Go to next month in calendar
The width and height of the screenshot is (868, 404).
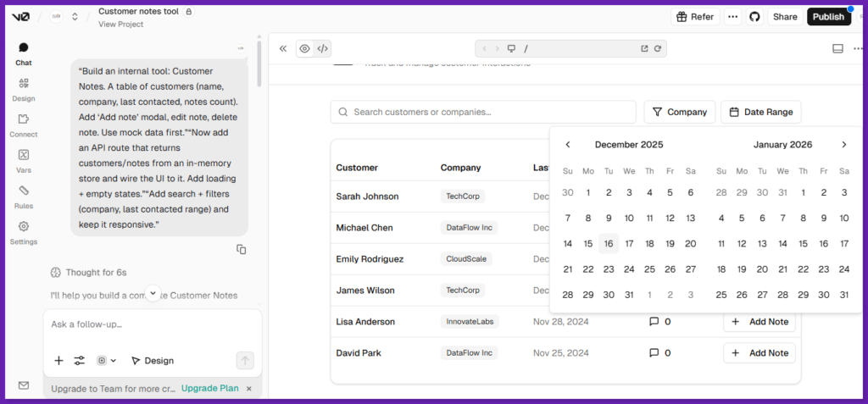tap(843, 145)
